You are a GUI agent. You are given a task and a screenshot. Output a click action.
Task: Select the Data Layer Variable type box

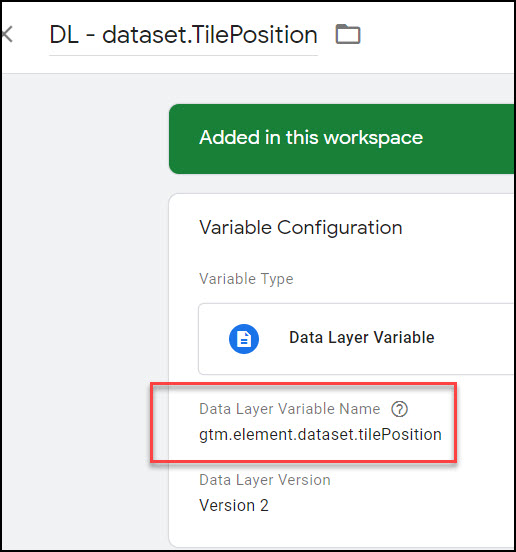tap(356, 339)
